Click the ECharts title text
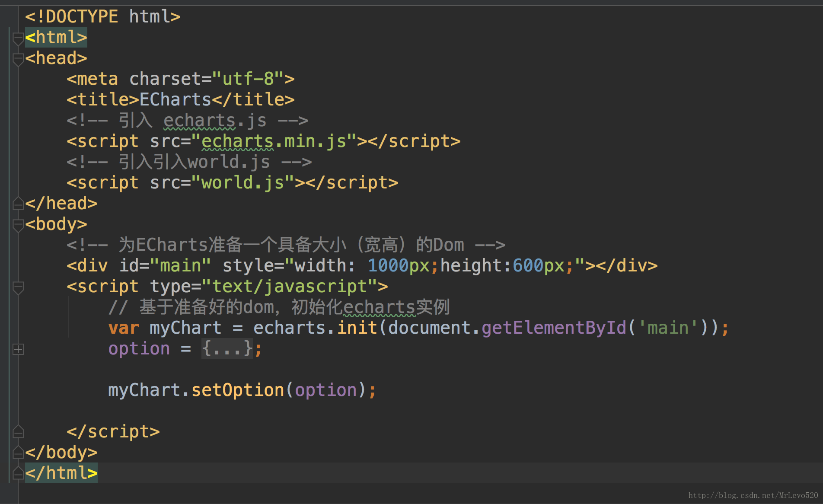The image size is (823, 504). (175, 99)
